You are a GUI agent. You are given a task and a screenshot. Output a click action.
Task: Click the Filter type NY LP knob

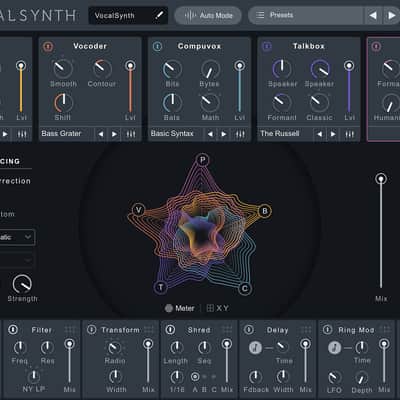click(33, 376)
